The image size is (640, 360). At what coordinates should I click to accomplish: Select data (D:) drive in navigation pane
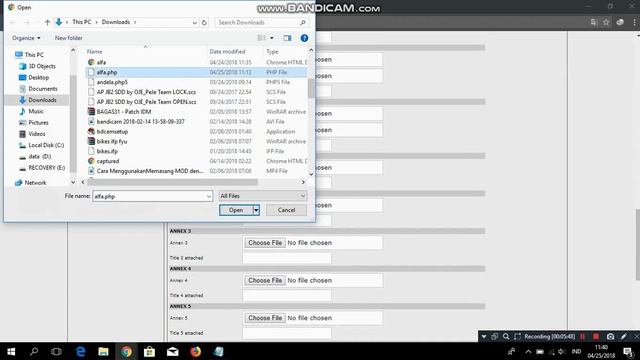tap(39, 156)
